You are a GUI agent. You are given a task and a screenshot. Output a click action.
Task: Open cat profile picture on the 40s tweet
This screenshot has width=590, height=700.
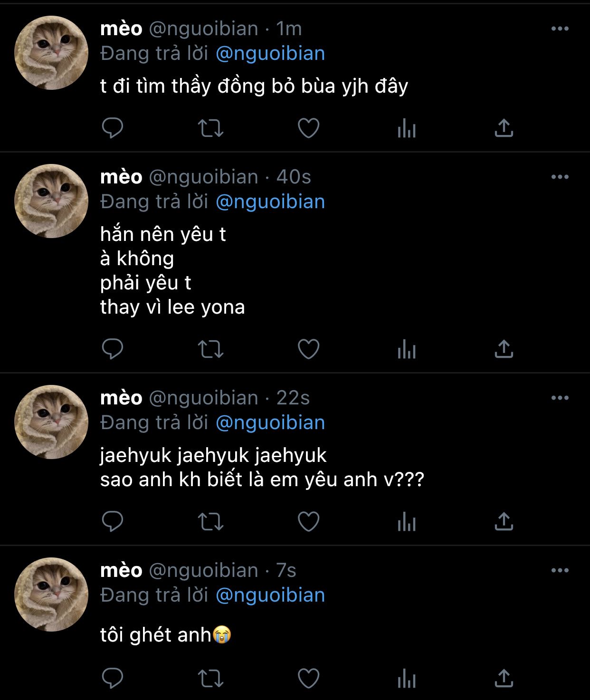click(51, 201)
